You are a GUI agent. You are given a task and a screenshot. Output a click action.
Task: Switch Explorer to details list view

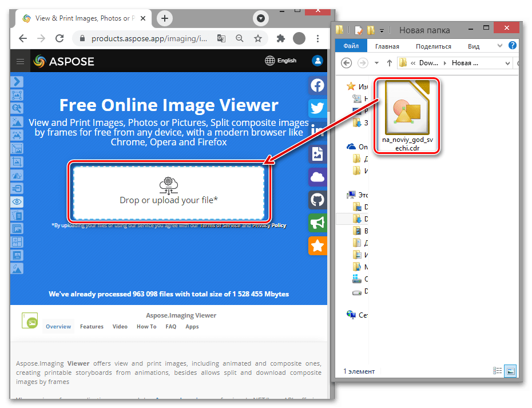pos(498,371)
